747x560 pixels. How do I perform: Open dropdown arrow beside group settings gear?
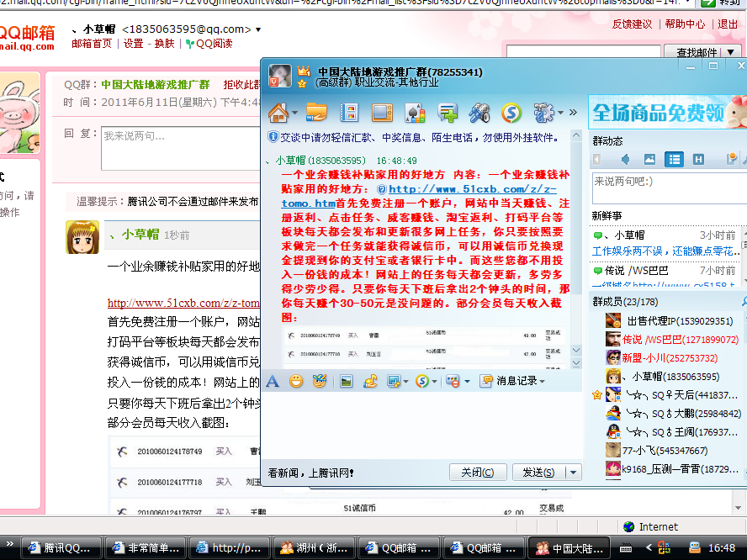561,113
